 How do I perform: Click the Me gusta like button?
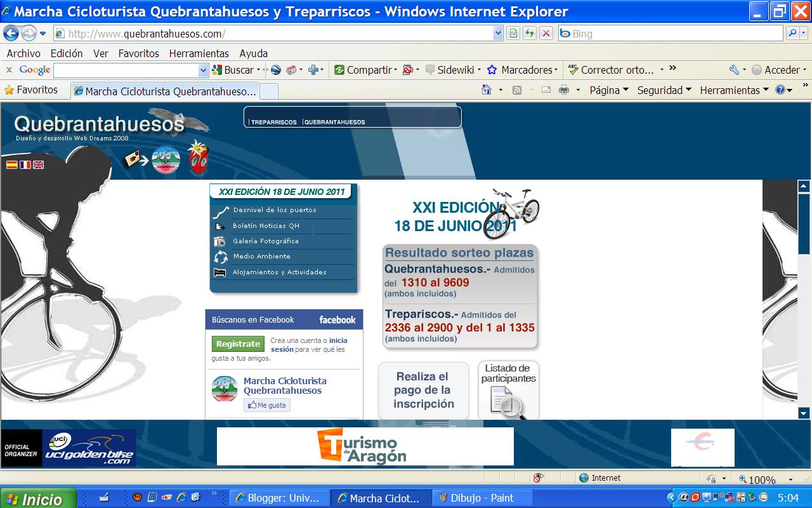(x=267, y=405)
